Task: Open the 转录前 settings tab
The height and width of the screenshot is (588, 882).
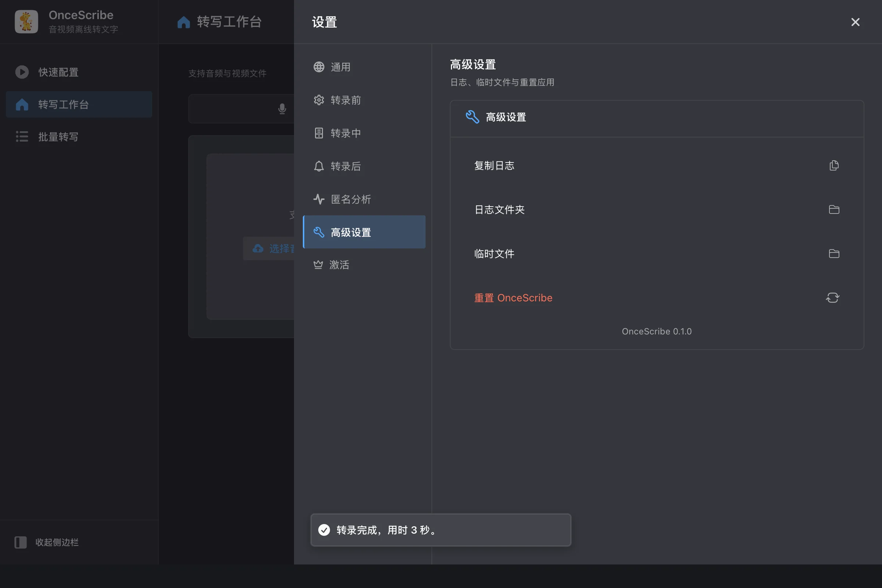Action: (364, 100)
